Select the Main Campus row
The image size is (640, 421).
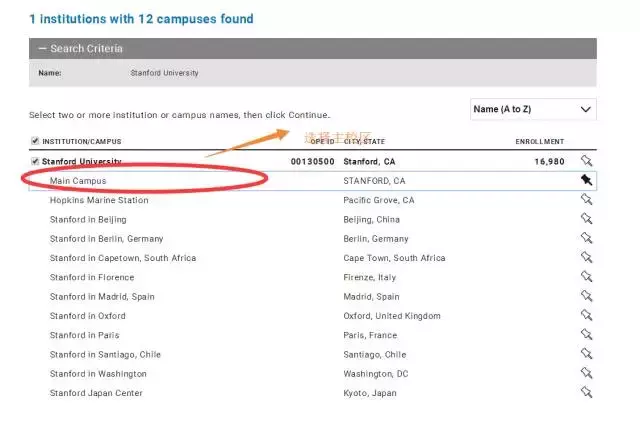313,181
